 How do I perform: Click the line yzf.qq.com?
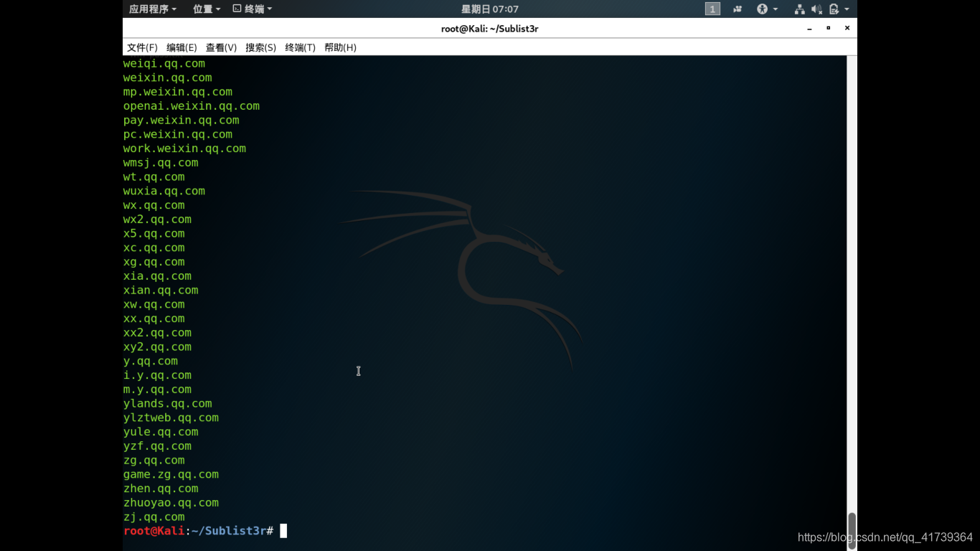157,446
